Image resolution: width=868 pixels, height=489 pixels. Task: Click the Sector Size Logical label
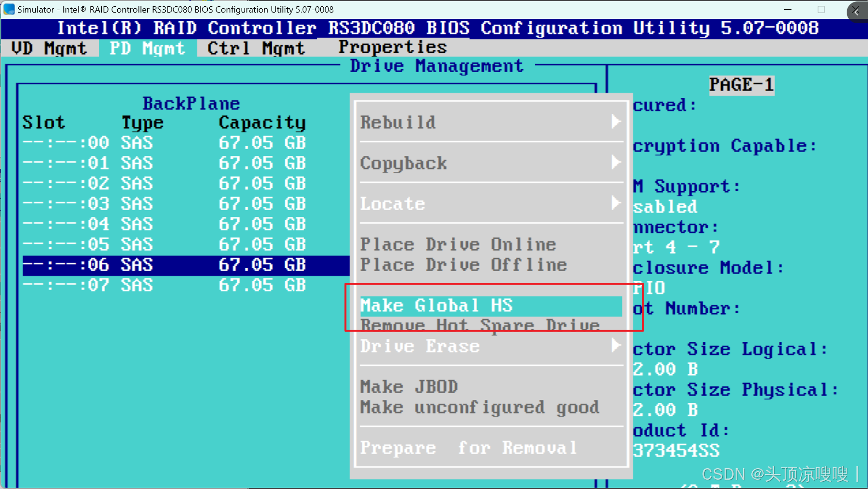click(730, 349)
